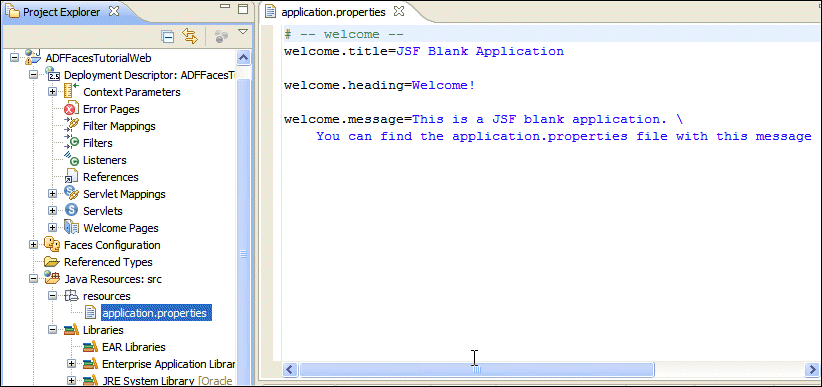Collapse the Libraries node
This screenshot has height=387, width=822.
(53, 330)
